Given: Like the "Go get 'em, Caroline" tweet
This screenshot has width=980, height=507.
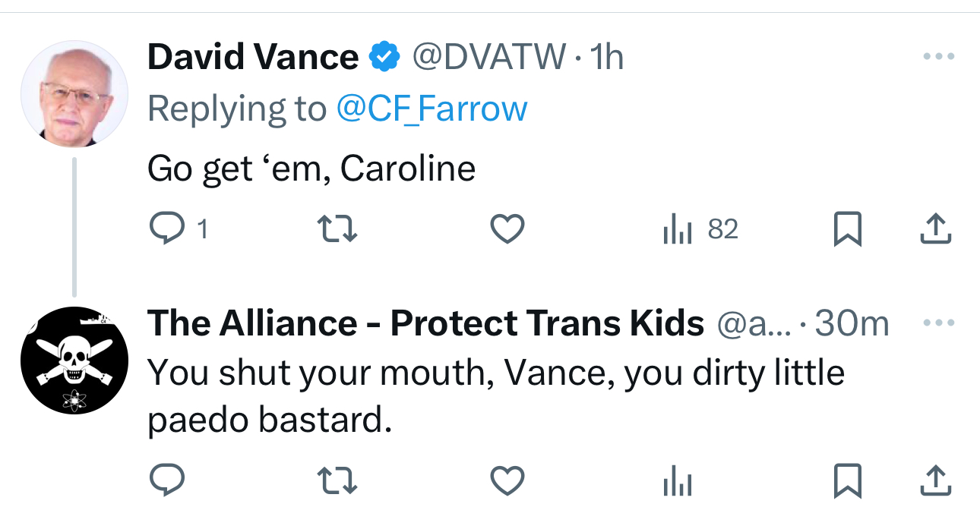Looking at the screenshot, I should coord(507,229).
